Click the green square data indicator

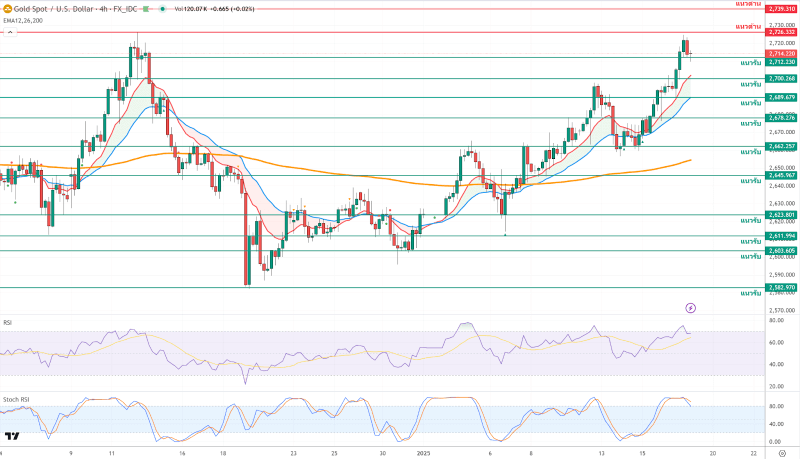click(x=147, y=8)
